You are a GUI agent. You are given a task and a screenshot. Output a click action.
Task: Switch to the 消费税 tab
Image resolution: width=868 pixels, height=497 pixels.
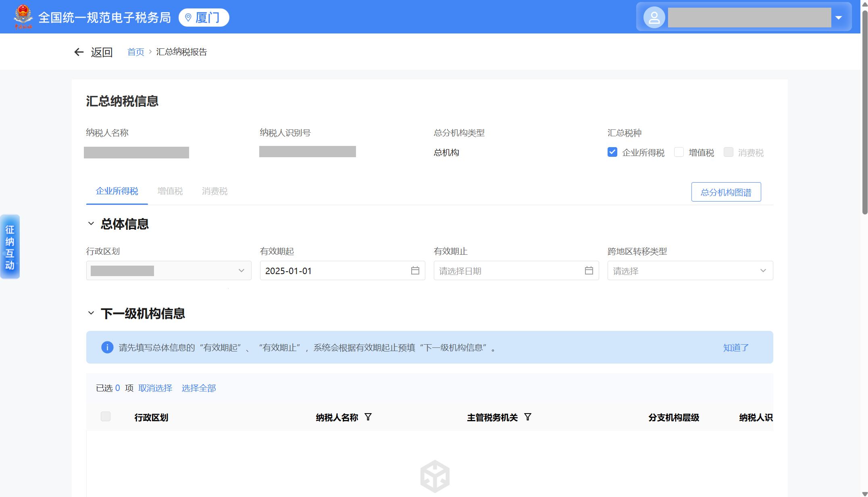point(214,191)
